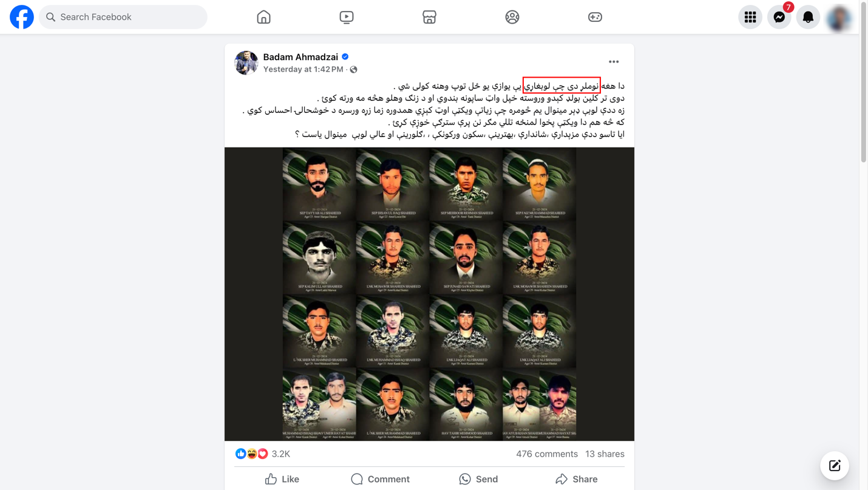Click into the Search Facebook field
This screenshot has width=868, height=490.
[123, 17]
